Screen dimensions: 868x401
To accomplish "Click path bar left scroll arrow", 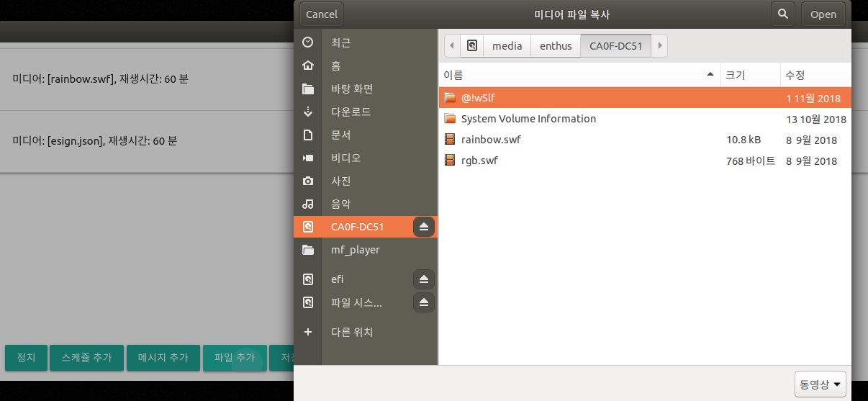I will tap(452, 46).
